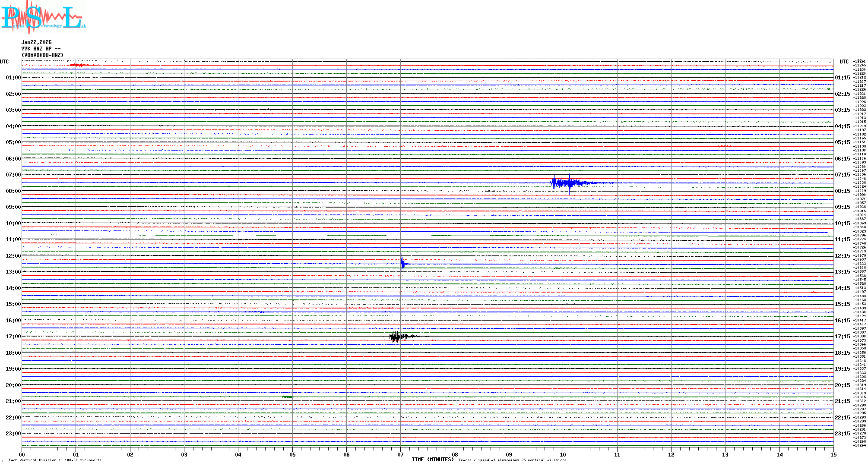Click the 17:00 UTC label on left axis
868x466 pixels.
13,337
